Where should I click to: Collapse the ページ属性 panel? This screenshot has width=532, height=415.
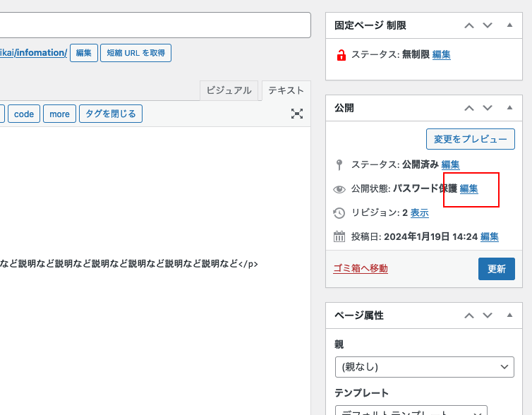coord(509,315)
